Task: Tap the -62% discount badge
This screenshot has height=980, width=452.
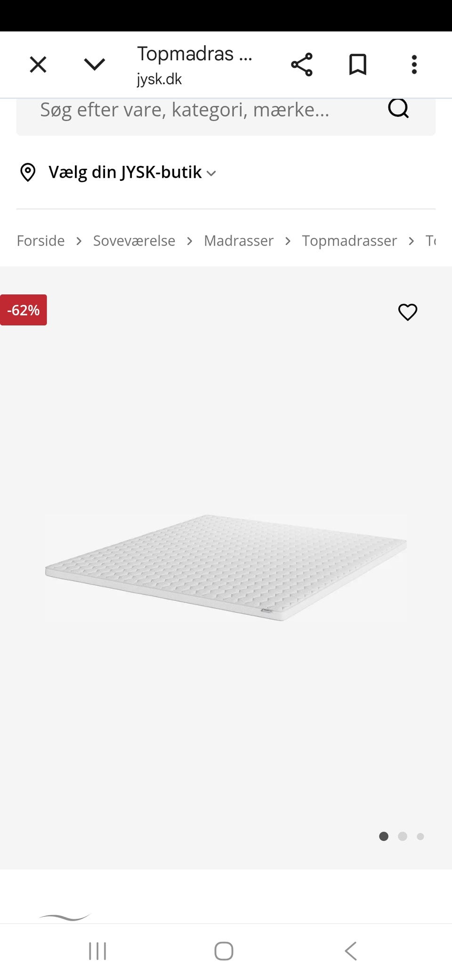Action: click(x=23, y=310)
